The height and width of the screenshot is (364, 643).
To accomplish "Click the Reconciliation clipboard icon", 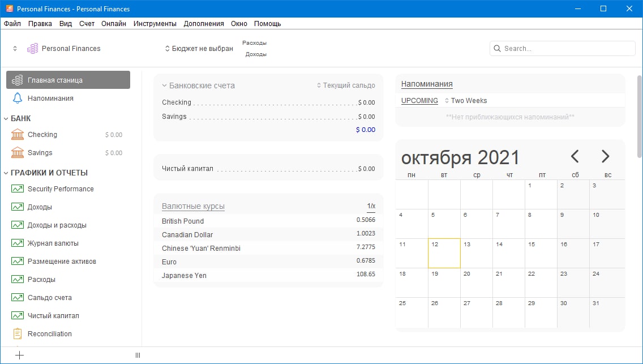I will (x=17, y=333).
